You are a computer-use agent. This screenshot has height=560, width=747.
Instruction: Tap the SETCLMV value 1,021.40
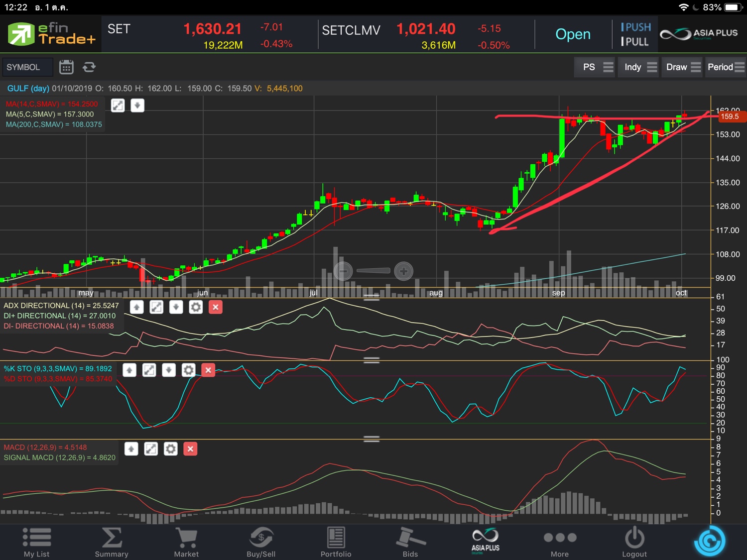click(426, 29)
